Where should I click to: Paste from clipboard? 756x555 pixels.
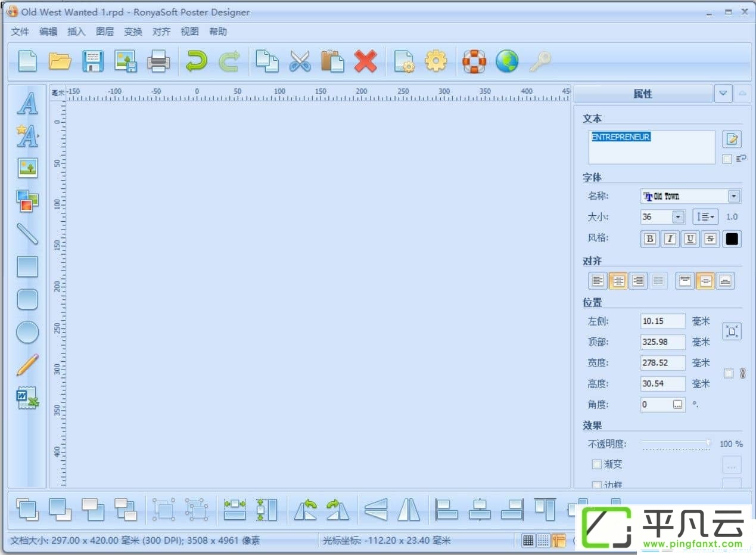pos(332,61)
